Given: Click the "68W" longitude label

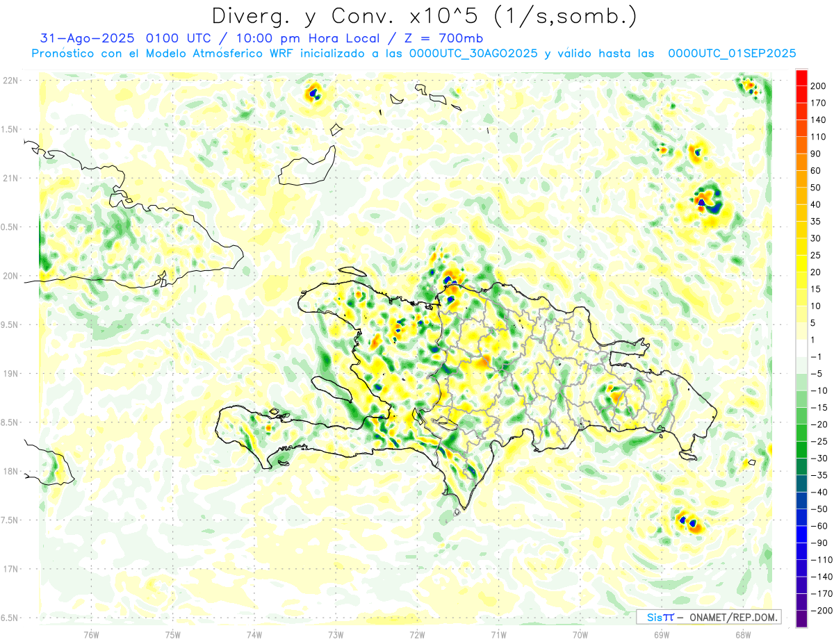Looking at the screenshot, I should click(743, 634).
